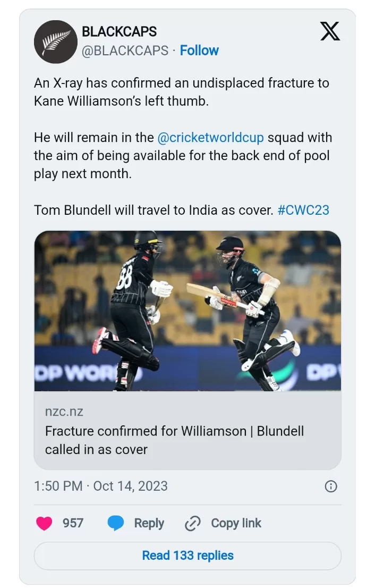Open the #CWC23 hashtag

(303, 210)
